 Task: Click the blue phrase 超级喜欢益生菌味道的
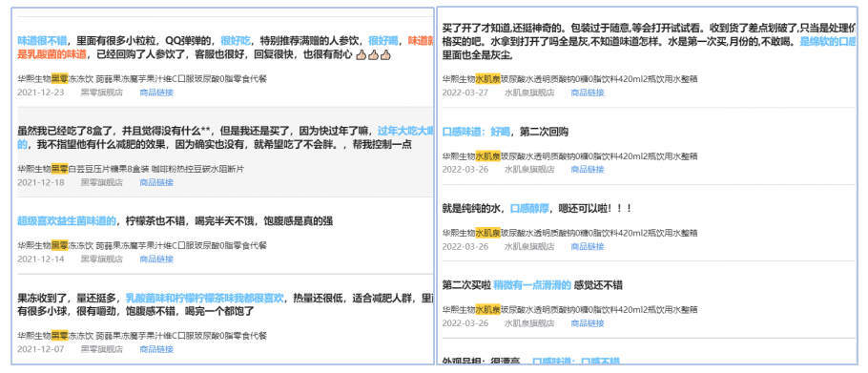67,221
